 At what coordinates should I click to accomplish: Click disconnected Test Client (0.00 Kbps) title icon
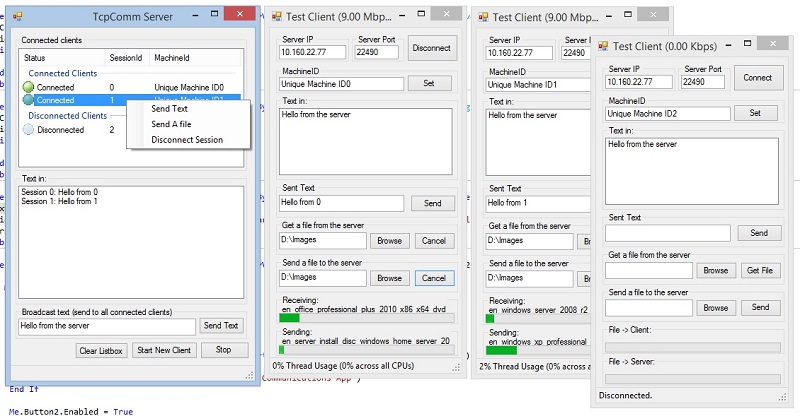[603, 46]
